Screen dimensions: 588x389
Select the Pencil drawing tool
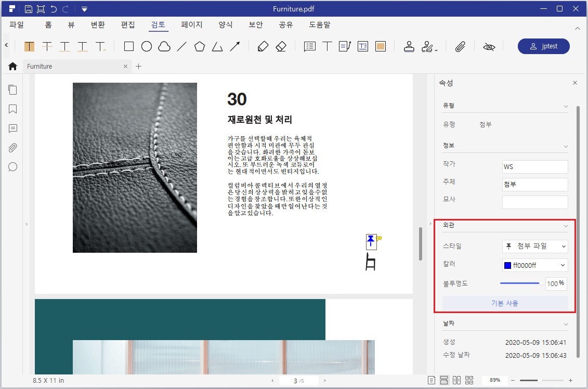coord(263,46)
